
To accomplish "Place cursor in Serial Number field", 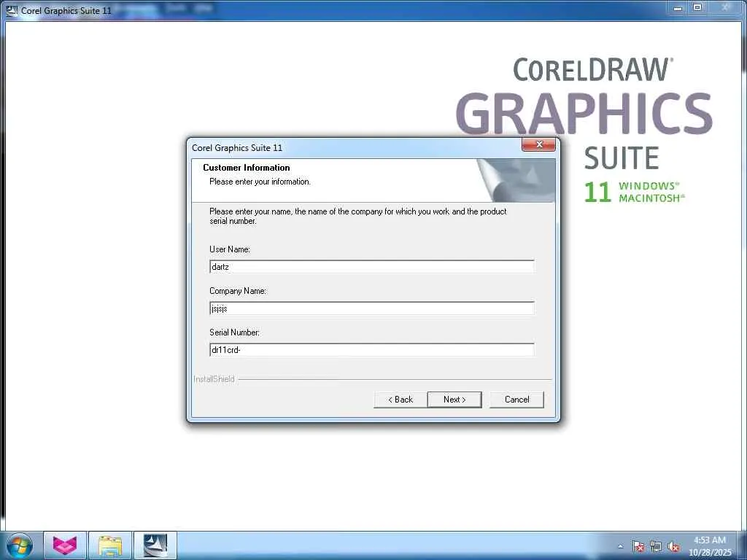I will pyautogui.click(x=371, y=350).
